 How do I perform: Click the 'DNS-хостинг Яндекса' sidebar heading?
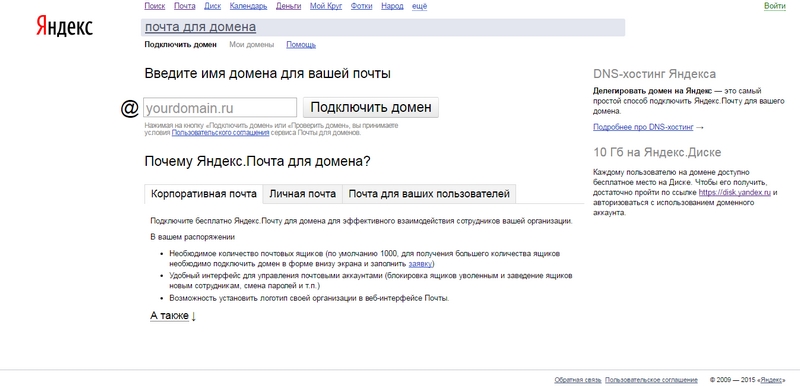tap(655, 74)
